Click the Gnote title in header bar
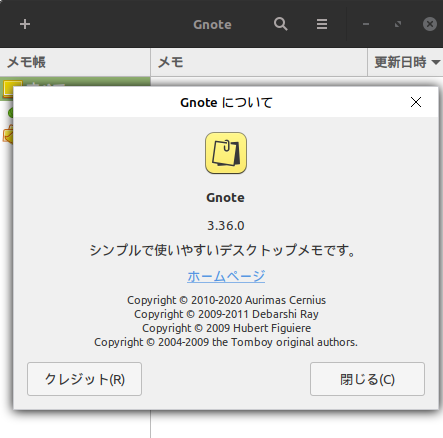This screenshot has height=438, width=443. [x=212, y=24]
